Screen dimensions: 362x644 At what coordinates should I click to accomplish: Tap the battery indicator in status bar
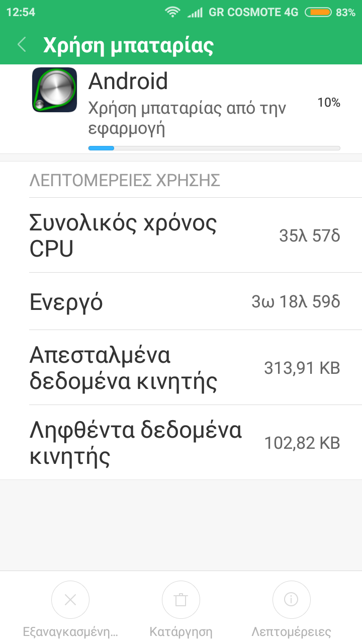[x=318, y=13]
